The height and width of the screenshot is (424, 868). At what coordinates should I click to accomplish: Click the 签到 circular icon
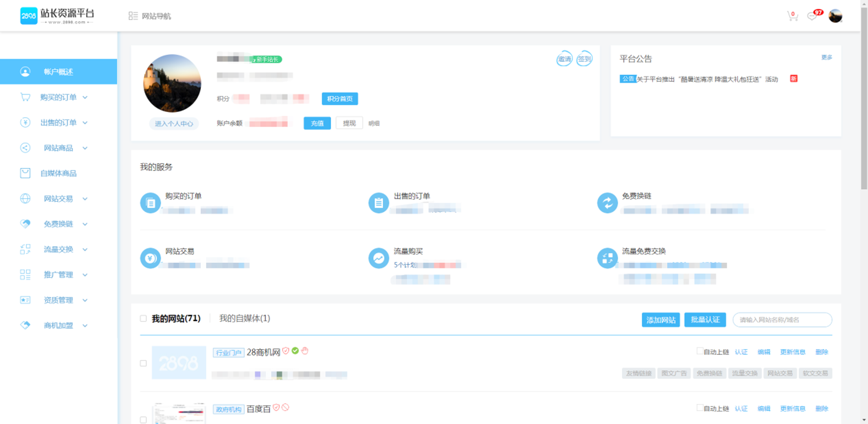coord(584,59)
